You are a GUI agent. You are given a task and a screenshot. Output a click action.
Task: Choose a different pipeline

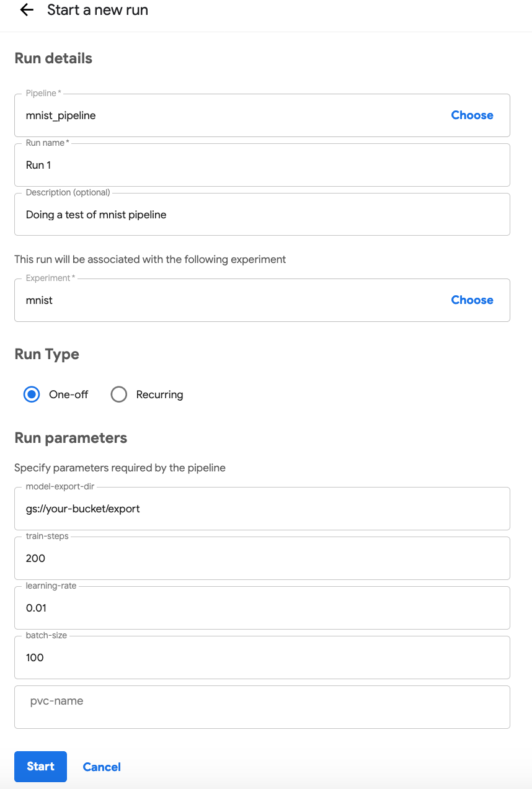click(x=472, y=115)
